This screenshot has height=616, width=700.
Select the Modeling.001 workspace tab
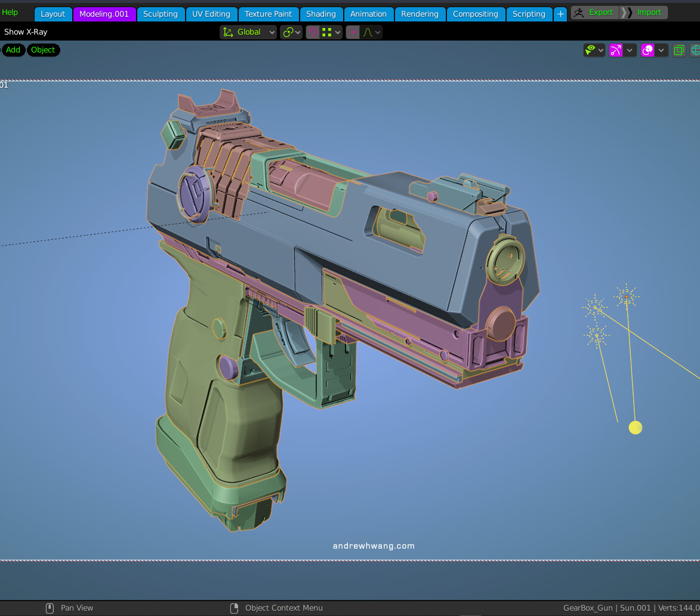coord(104,14)
